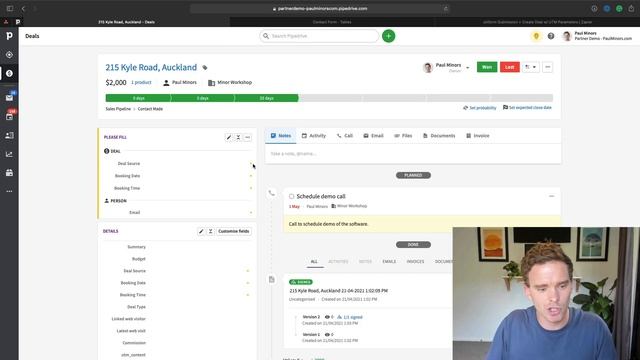Screen dimensions: 640x360
Task: Select Activities history filter tab
Action: click(338, 262)
